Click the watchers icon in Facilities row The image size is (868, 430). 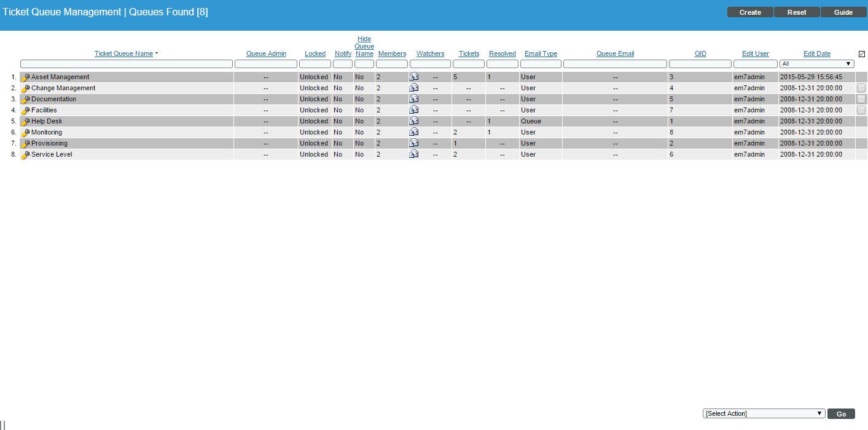pos(414,111)
